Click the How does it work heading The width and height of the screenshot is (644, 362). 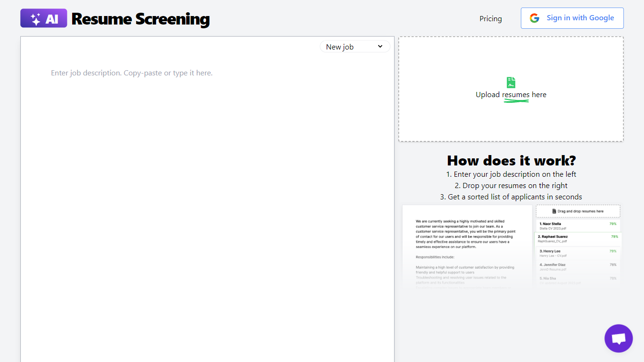pyautogui.click(x=511, y=161)
